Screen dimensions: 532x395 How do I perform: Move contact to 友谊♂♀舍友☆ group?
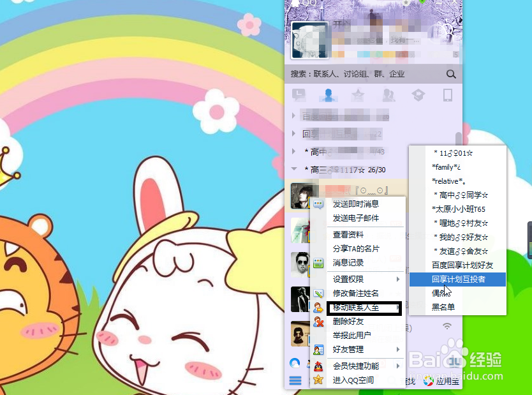coord(457,251)
